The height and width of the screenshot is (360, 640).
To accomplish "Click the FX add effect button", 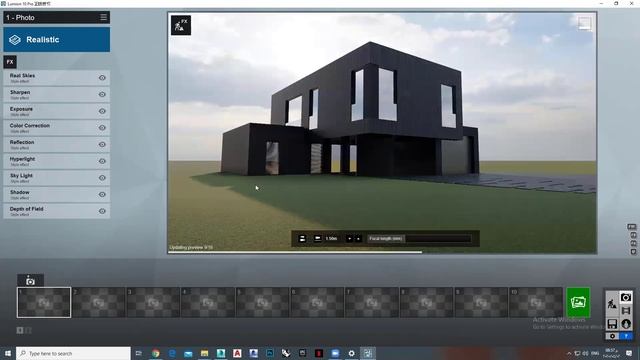I will click(x=10, y=62).
